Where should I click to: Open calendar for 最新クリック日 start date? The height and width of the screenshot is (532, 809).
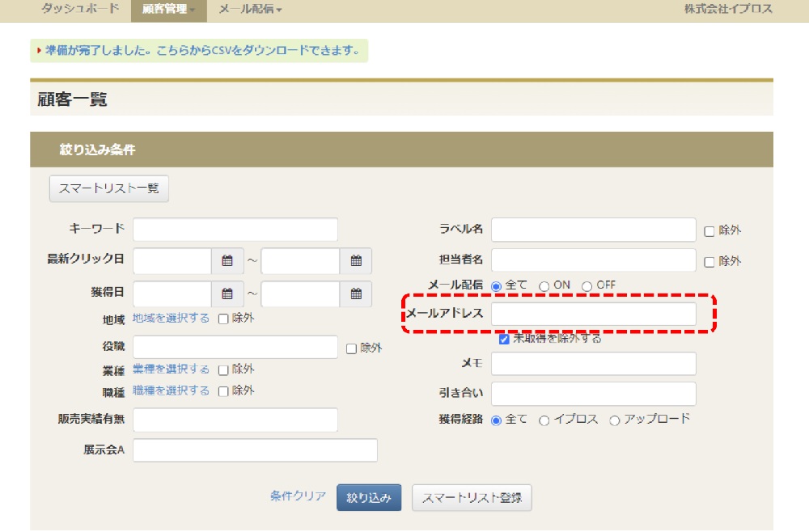[227, 261]
